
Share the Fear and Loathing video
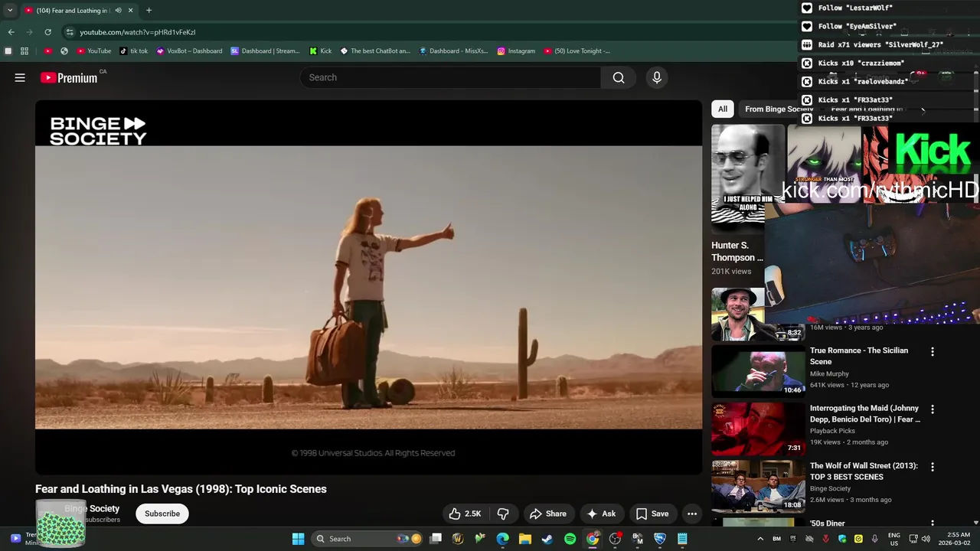tap(548, 514)
